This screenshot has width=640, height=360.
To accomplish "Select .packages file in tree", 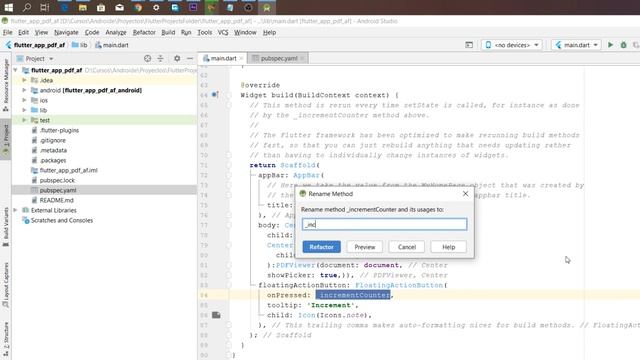I will (53, 160).
